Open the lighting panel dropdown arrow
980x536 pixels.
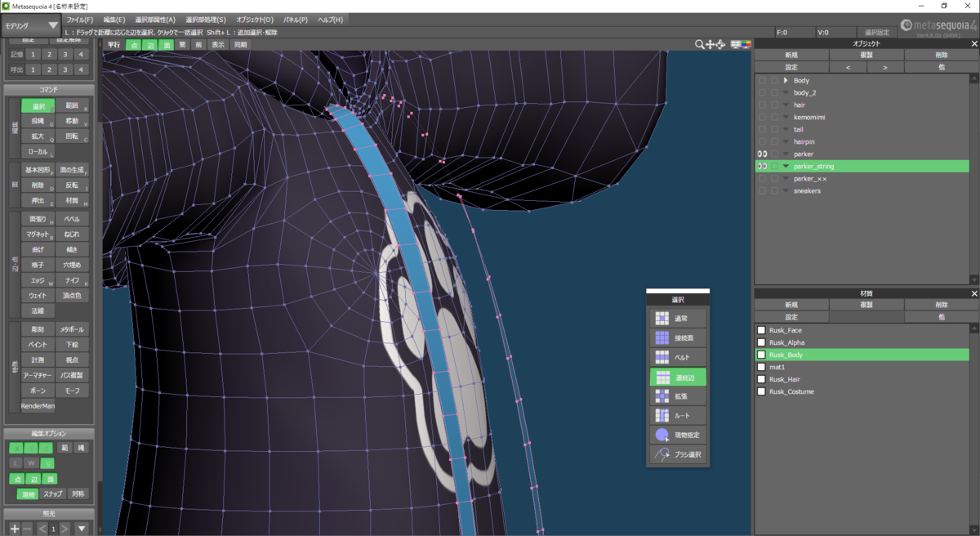pos(82,529)
